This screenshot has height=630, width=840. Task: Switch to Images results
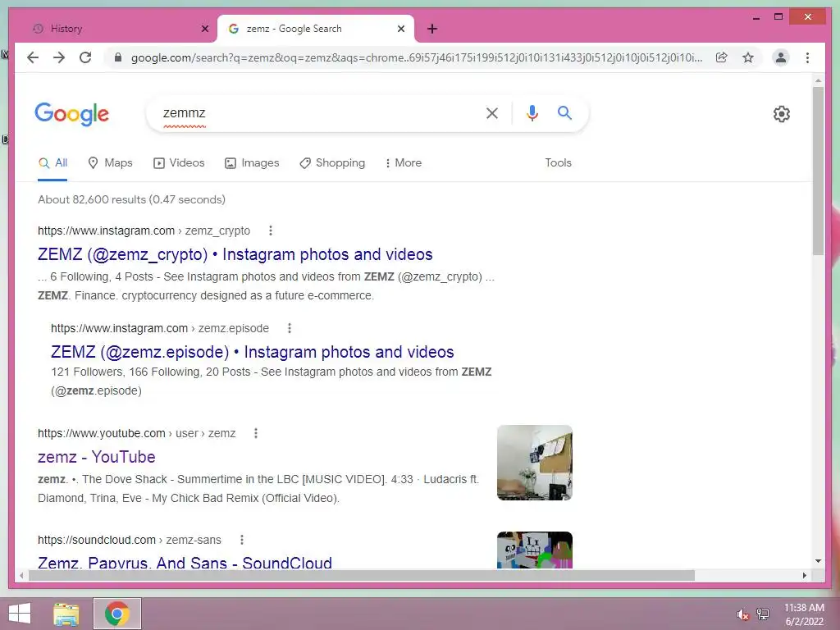(252, 163)
